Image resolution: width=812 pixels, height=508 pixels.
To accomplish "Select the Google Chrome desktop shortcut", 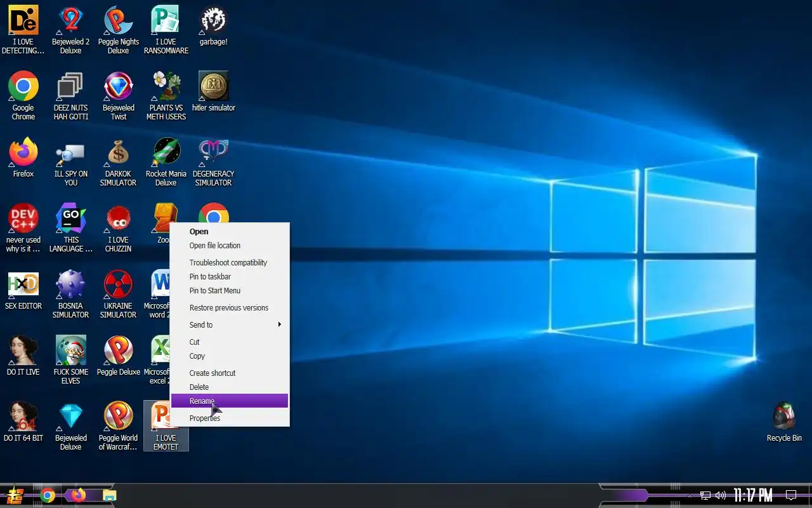I will [x=23, y=95].
